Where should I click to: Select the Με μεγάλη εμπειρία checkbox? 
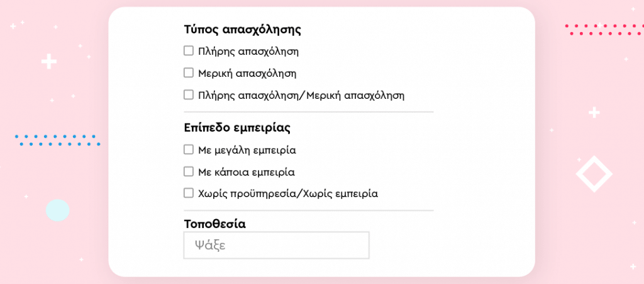(x=188, y=150)
